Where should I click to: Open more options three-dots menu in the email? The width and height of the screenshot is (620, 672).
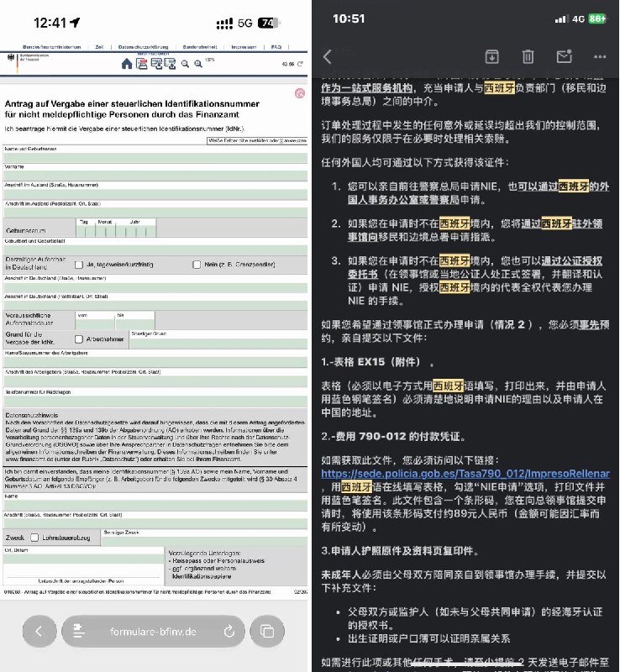coord(600,56)
